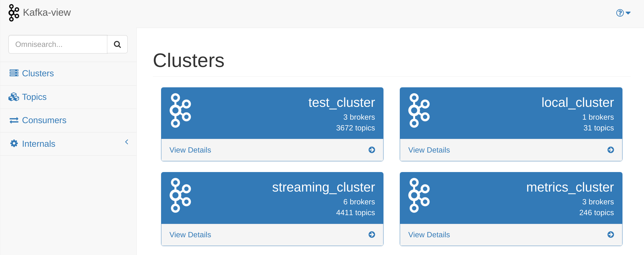Click the arrow icon on test_cluster footer
The image size is (644, 255).
(x=372, y=150)
